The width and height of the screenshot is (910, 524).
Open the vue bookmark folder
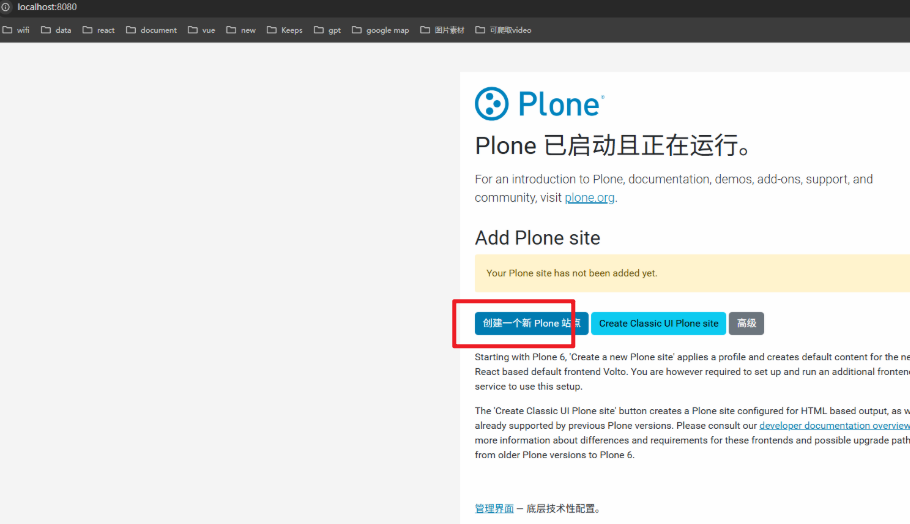tap(201, 30)
